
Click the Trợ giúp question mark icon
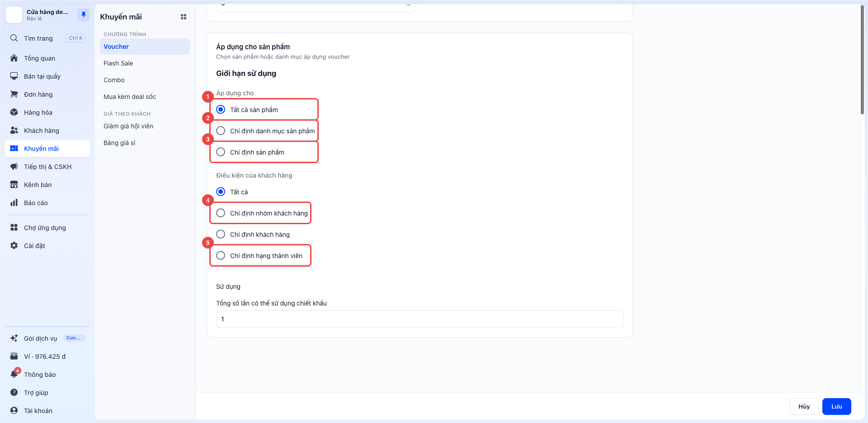tap(14, 392)
